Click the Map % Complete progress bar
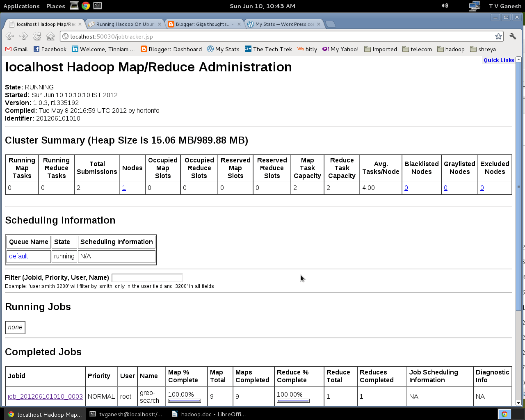525x420 pixels. point(185,401)
